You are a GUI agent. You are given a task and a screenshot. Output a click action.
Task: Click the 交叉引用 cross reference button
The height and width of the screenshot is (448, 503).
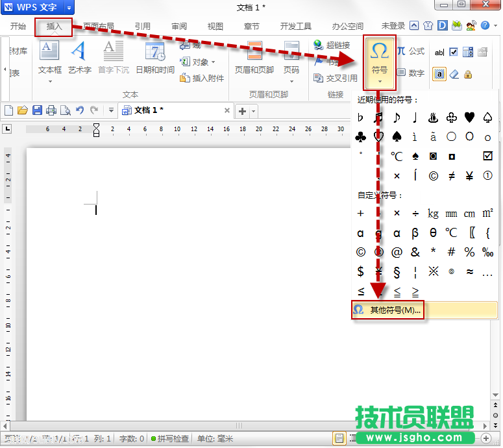click(x=336, y=78)
